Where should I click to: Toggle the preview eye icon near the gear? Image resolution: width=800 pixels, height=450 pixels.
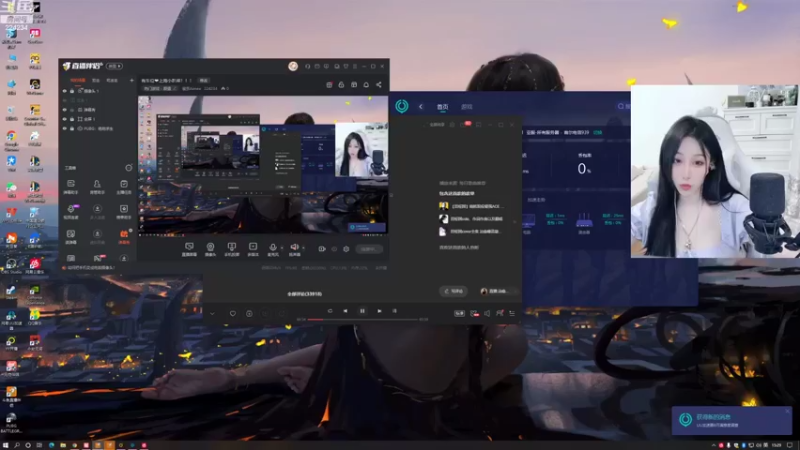[334, 249]
